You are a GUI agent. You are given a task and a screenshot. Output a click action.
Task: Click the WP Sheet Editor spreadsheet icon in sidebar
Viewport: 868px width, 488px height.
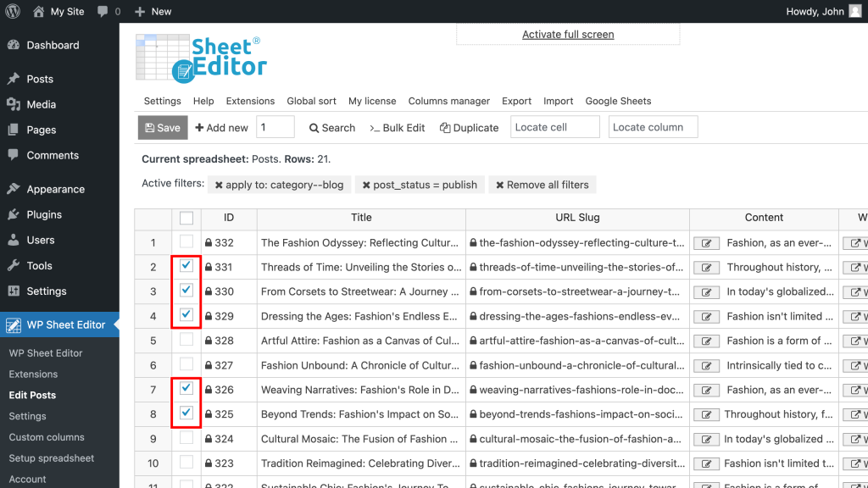coord(15,324)
